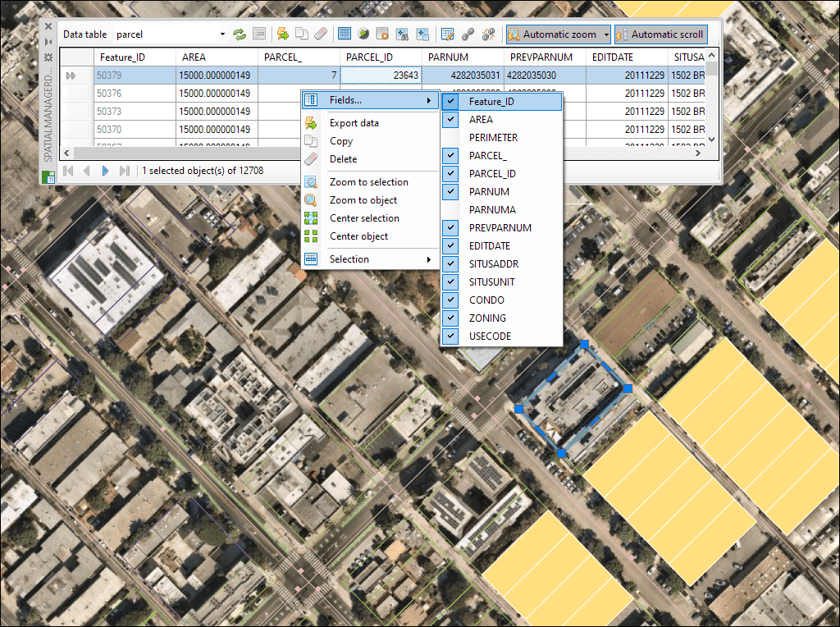Close the data table panel
840x627 pixels.
48,25
